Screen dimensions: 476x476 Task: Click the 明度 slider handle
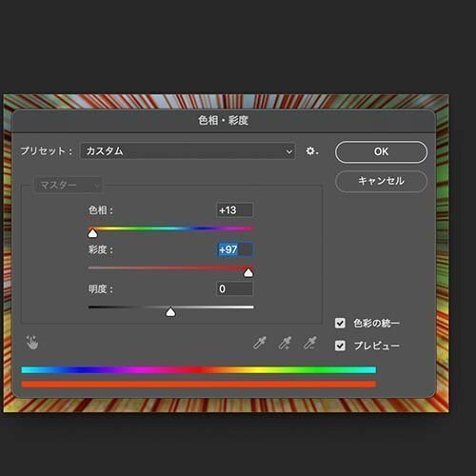pos(170,312)
